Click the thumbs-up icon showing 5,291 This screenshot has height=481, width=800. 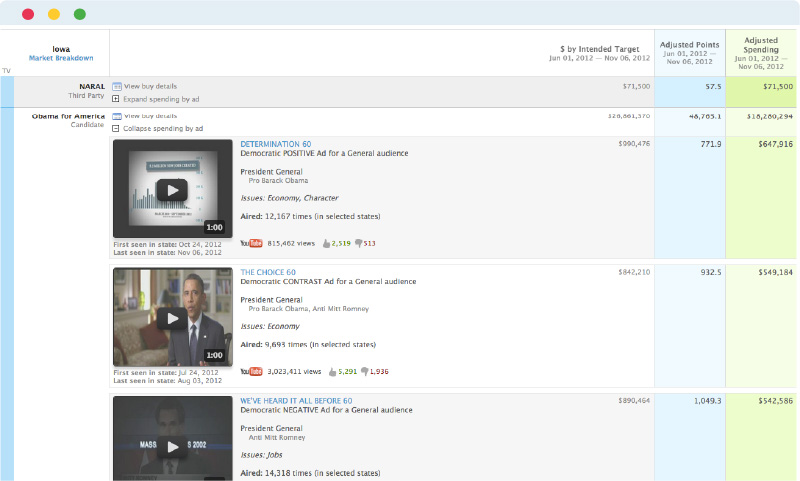point(333,372)
